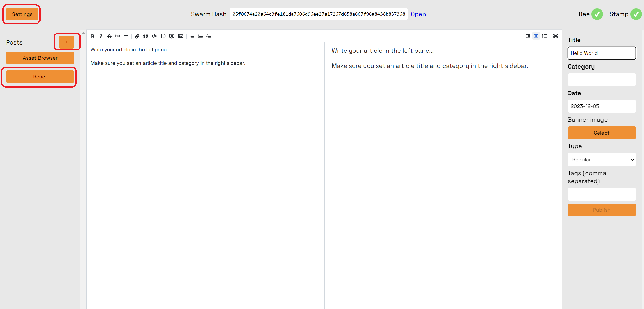Open the Settings button
The width and height of the screenshot is (644, 309).
click(22, 14)
